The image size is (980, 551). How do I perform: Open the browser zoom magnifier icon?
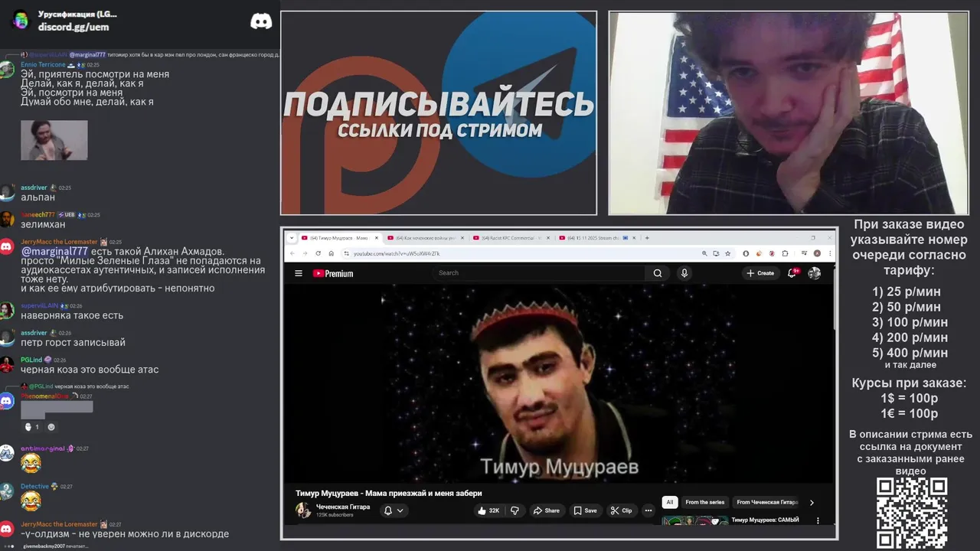[704, 253]
